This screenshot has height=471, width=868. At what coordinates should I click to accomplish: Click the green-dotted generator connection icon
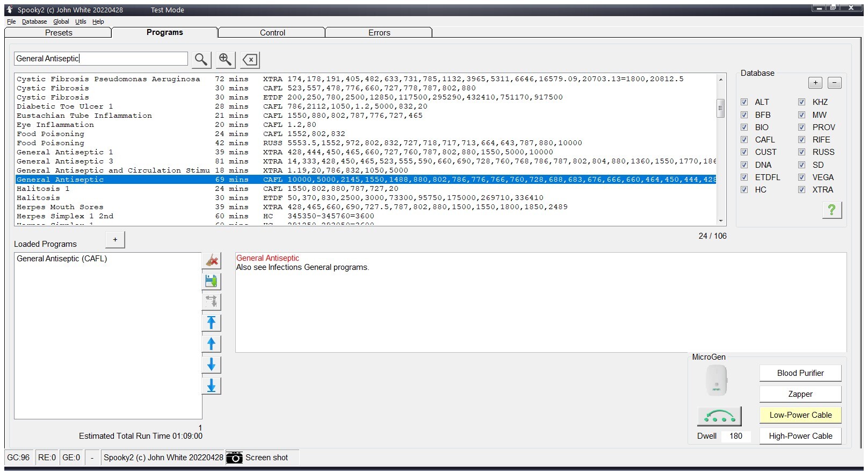tap(719, 416)
